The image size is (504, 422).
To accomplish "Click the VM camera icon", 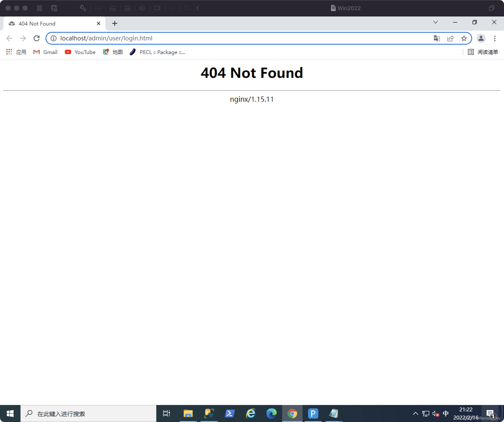I will pos(157,8).
